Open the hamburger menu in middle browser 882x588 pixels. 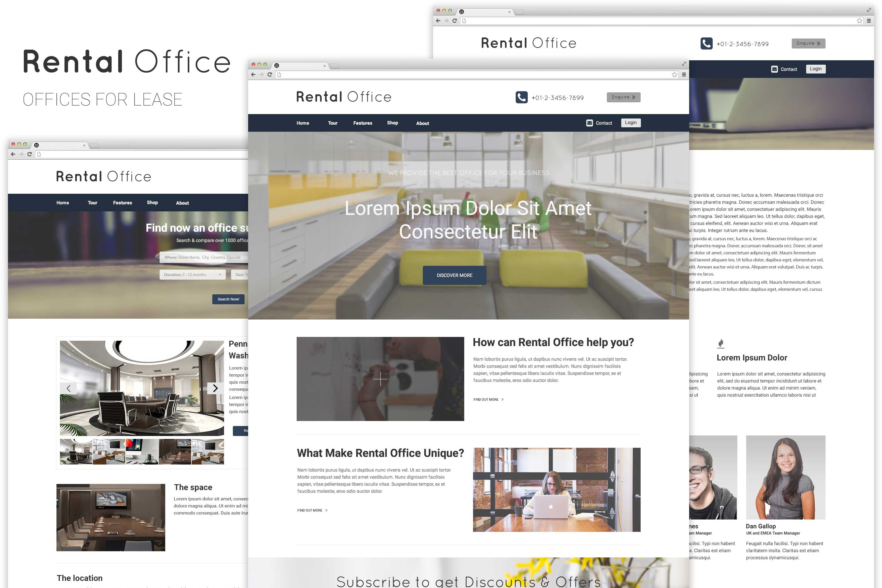(x=684, y=75)
